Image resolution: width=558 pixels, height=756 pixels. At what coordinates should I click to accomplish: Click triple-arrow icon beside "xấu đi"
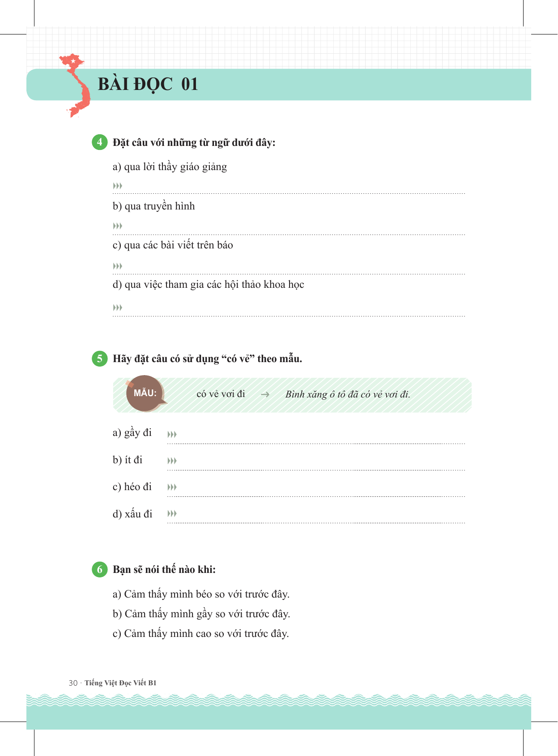tap(172, 513)
